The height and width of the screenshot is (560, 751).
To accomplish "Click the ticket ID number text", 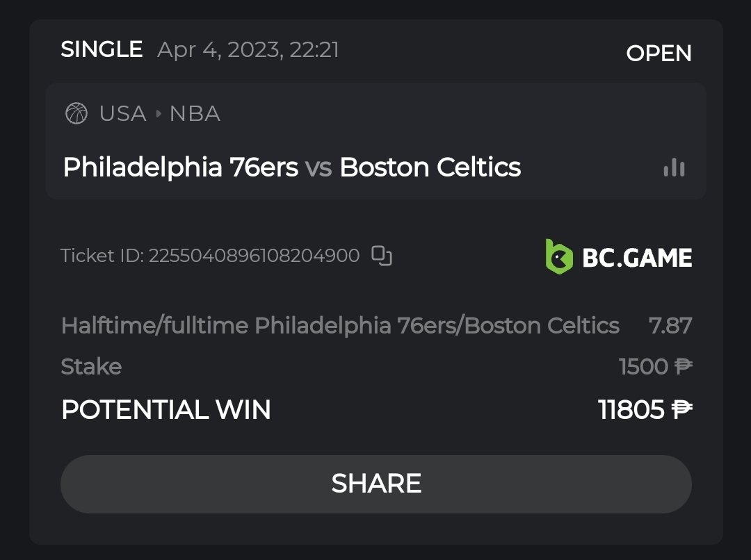I will pyautogui.click(x=254, y=256).
